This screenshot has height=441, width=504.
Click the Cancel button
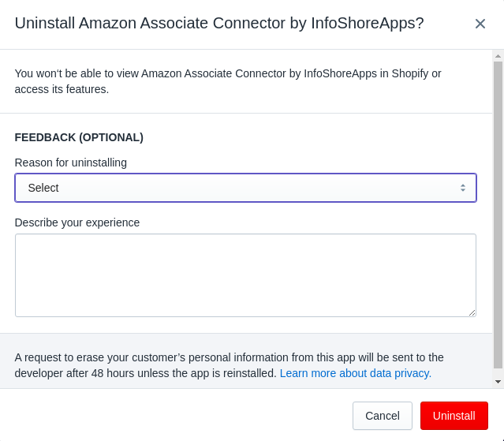pyautogui.click(x=383, y=416)
